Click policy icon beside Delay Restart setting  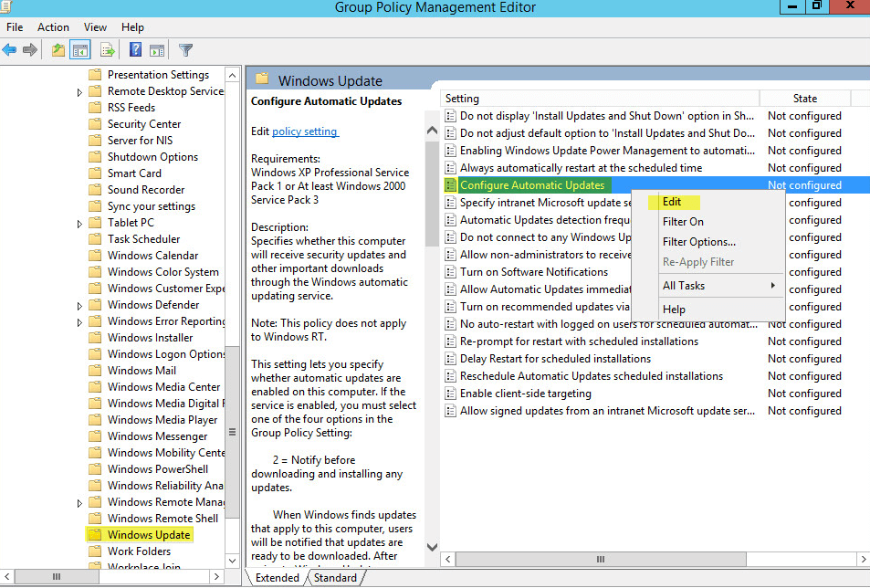click(451, 359)
